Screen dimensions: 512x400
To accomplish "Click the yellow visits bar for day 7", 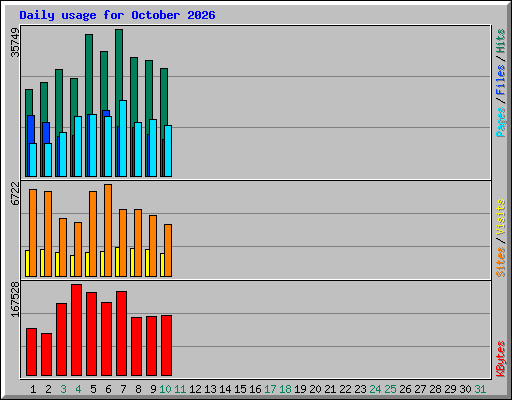I will [x=117, y=262].
